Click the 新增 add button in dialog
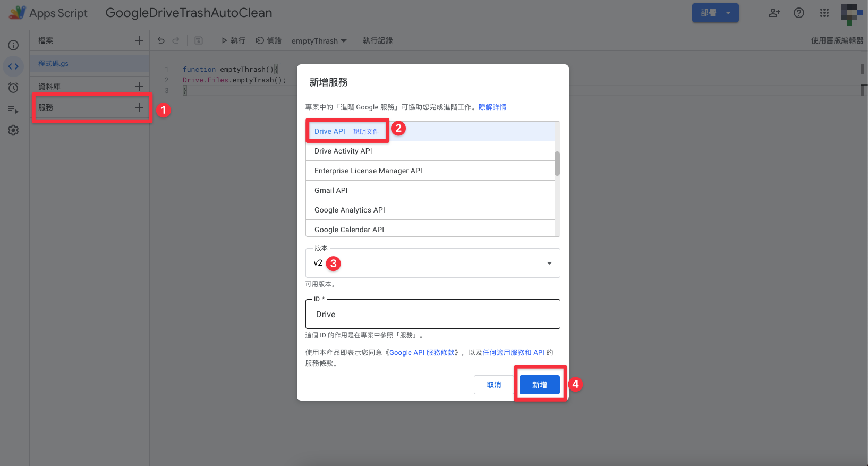This screenshot has width=868, height=466. point(540,385)
